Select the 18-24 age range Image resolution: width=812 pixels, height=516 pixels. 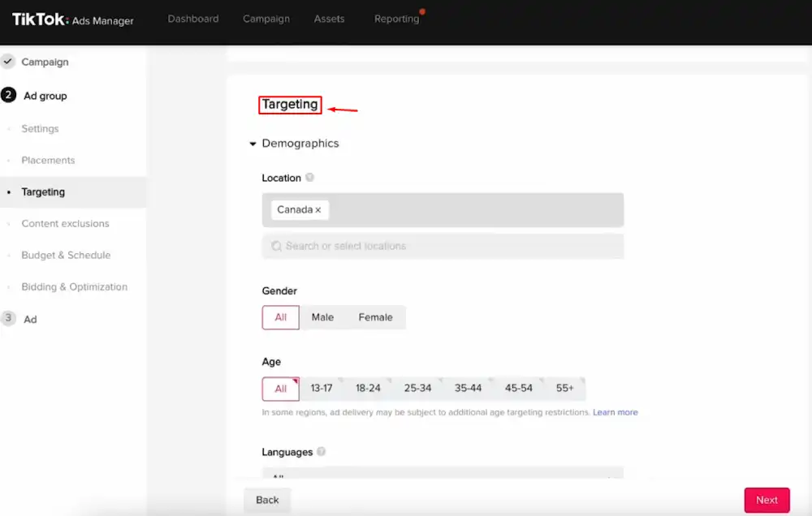368,389
